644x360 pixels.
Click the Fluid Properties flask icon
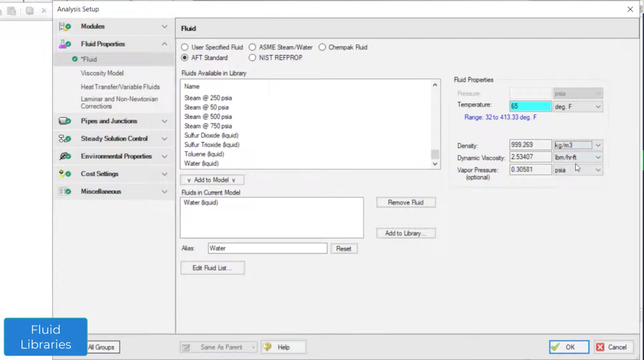65,44
